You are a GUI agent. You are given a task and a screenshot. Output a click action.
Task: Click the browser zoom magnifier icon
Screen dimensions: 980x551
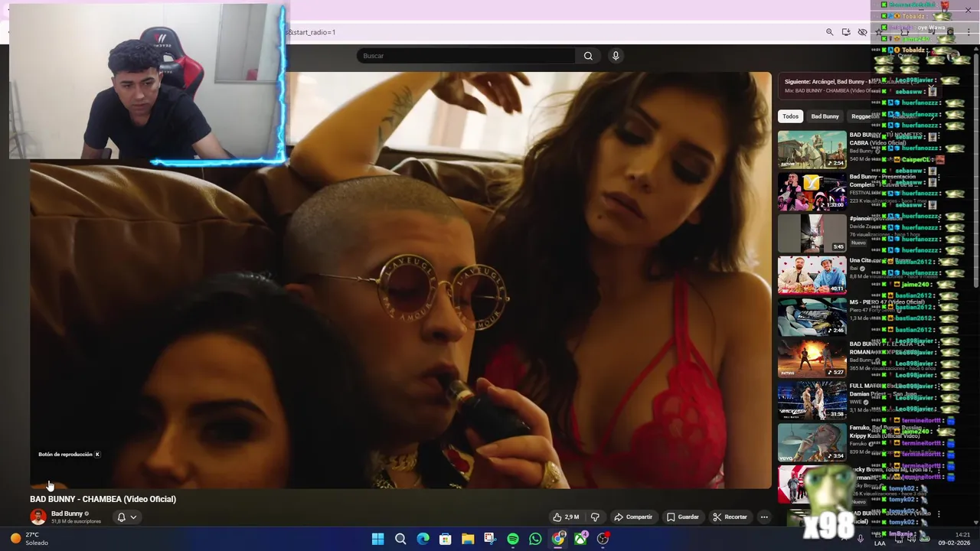pos(829,32)
